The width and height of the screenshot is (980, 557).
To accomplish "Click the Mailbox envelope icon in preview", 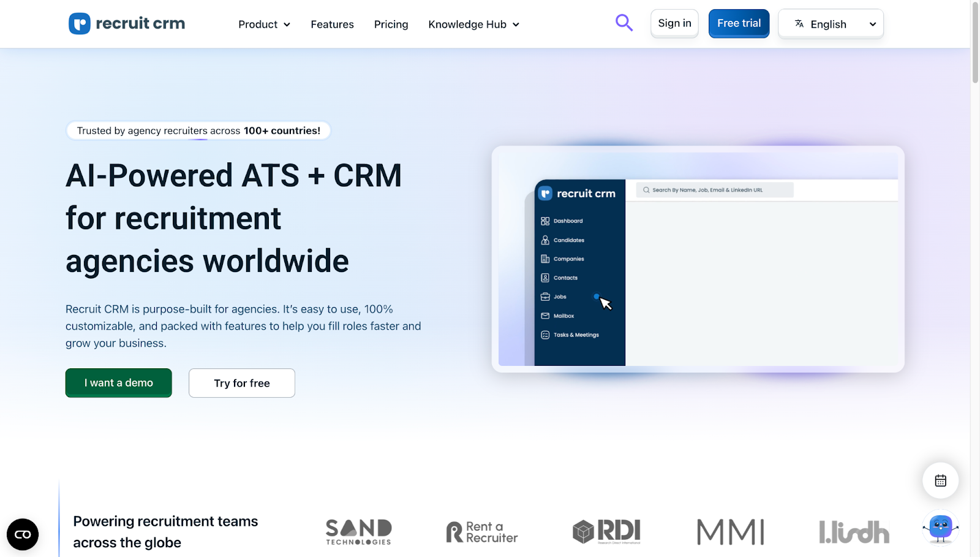I will click(x=545, y=316).
